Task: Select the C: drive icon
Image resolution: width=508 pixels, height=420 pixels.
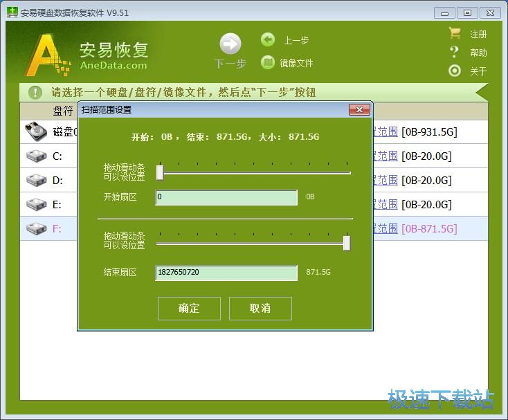Action: tap(36, 156)
